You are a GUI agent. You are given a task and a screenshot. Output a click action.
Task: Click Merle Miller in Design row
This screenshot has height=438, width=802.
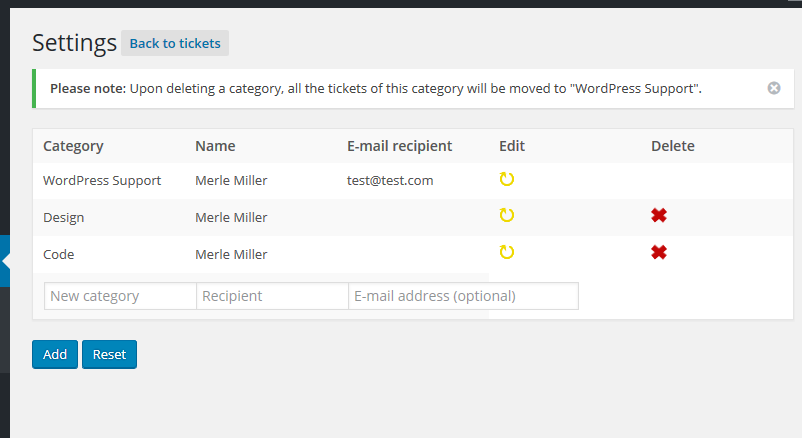[x=231, y=217]
